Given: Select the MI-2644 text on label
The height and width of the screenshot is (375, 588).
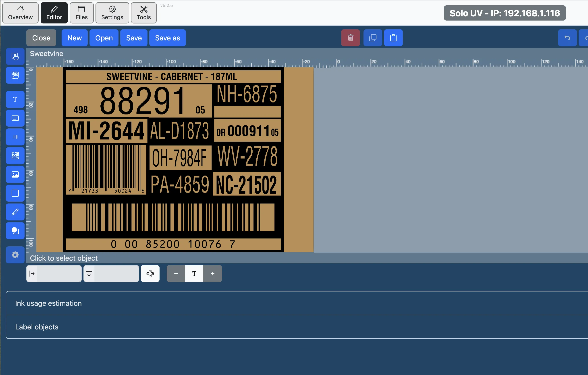Looking at the screenshot, I should tap(106, 131).
